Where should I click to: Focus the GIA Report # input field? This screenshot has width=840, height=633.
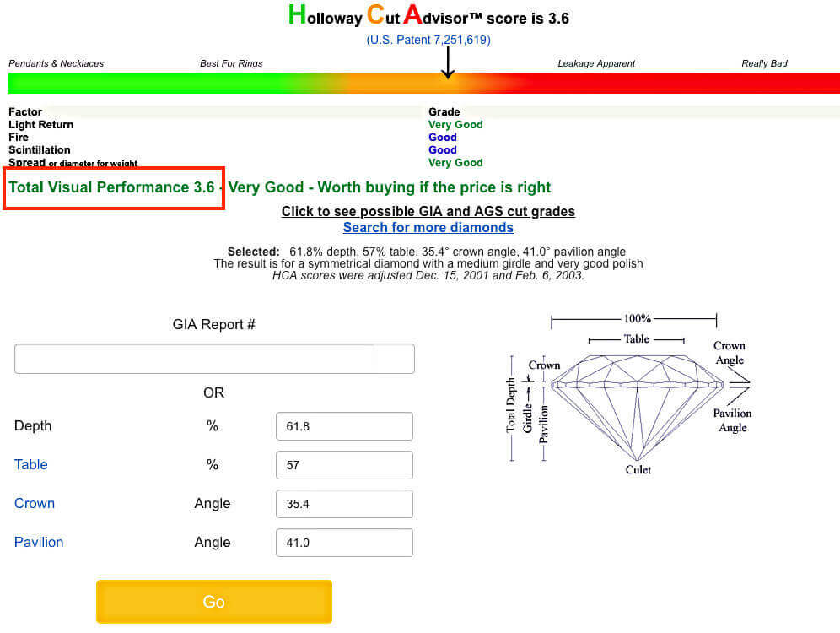[x=214, y=359]
